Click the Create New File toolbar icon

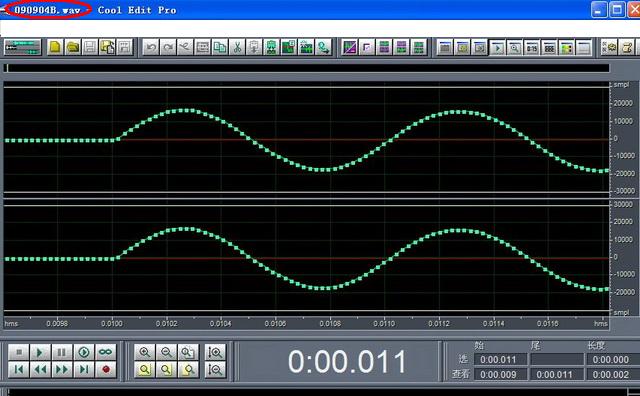coord(55,48)
